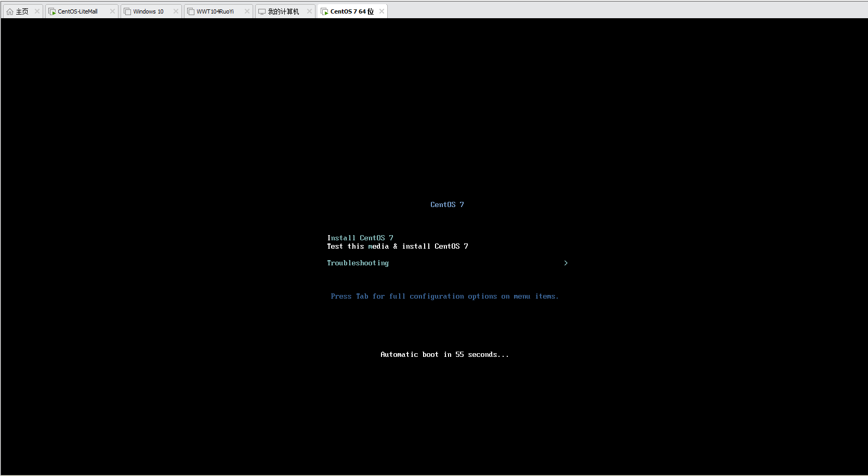Open the WWT104RuoYi tab

[x=215, y=11]
